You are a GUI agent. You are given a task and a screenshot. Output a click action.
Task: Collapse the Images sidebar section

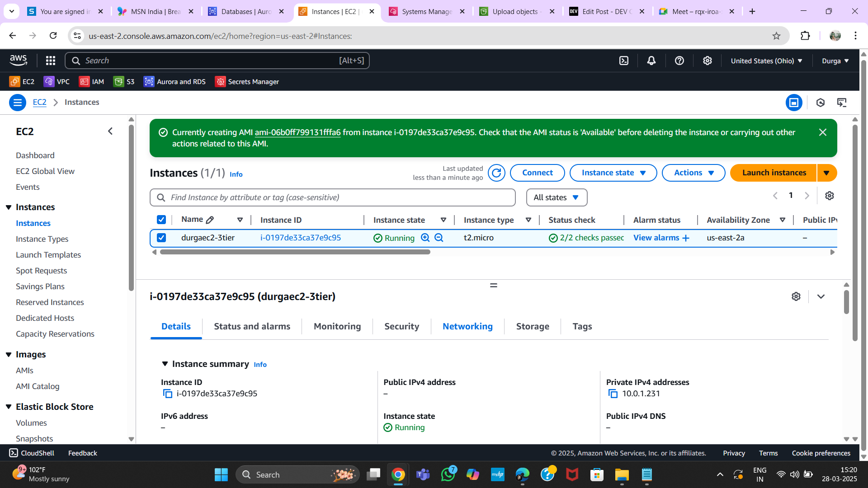point(9,355)
